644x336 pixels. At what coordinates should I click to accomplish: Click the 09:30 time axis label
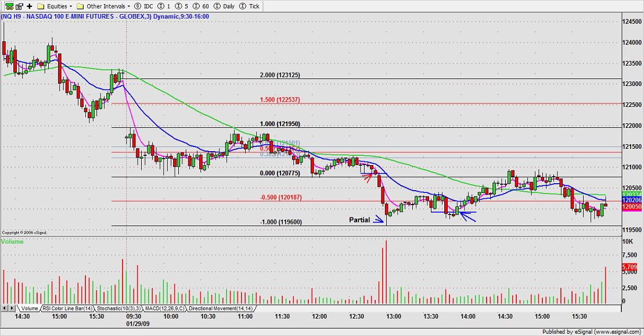[134, 317]
